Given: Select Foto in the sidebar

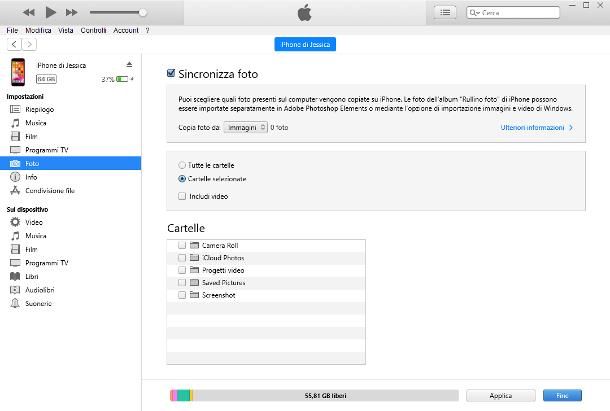Looking at the screenshot, I should coord(70,163).
